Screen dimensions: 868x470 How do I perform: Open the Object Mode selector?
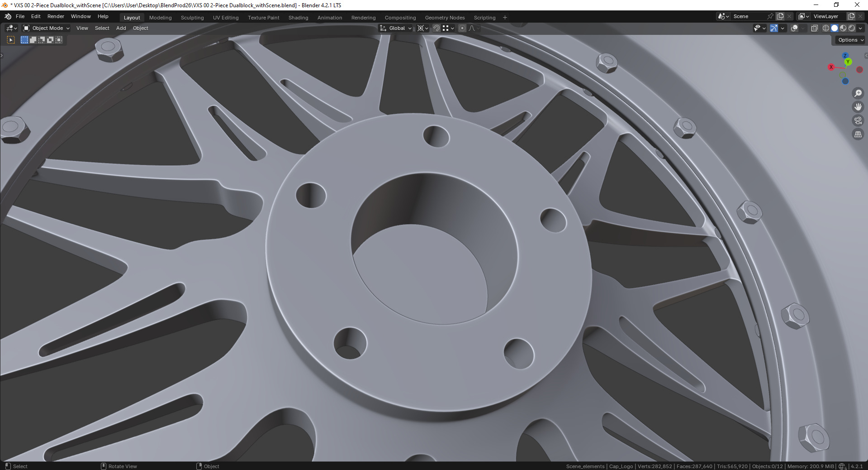pyautogui.click(x=46, y=28)
